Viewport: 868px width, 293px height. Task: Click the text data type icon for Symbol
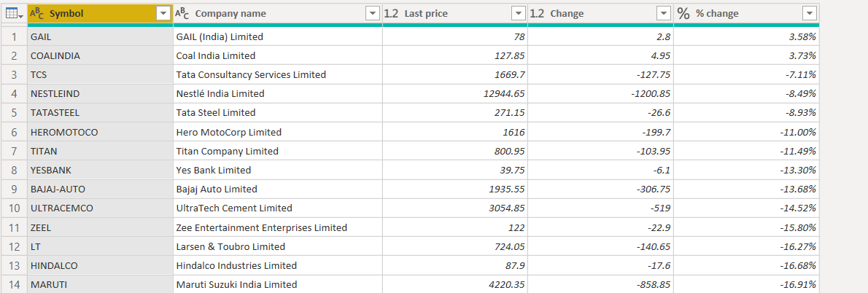tap(37, 13)
